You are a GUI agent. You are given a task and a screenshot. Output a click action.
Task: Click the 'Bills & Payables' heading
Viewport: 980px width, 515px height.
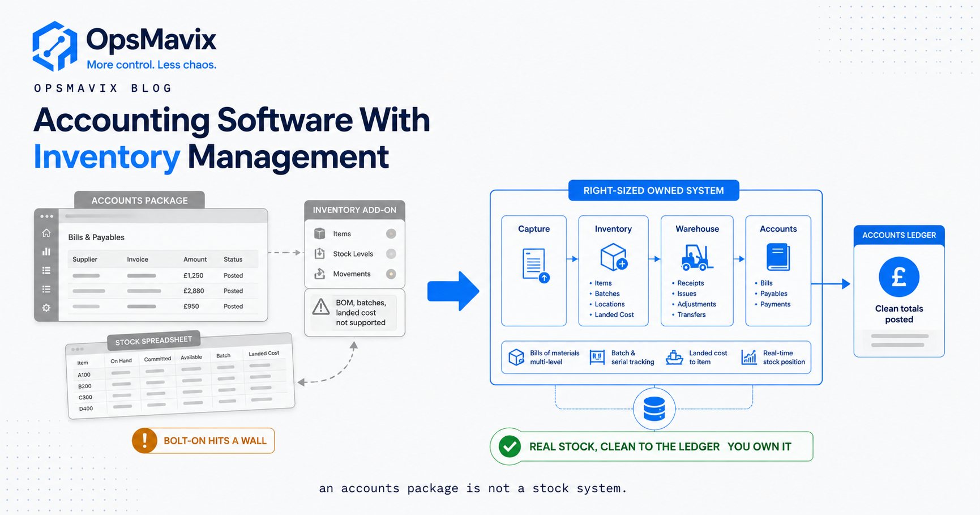96,237
